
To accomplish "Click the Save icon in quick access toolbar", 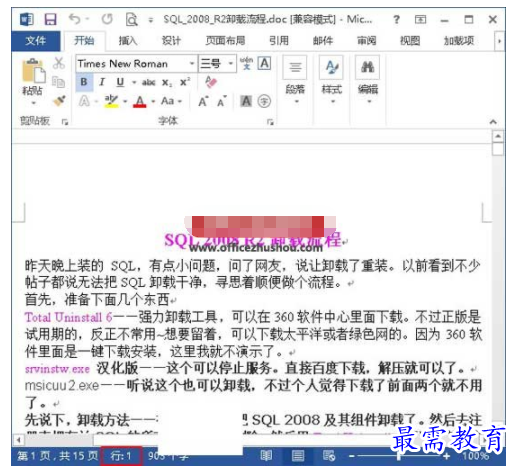I will [x=50, y=19].
